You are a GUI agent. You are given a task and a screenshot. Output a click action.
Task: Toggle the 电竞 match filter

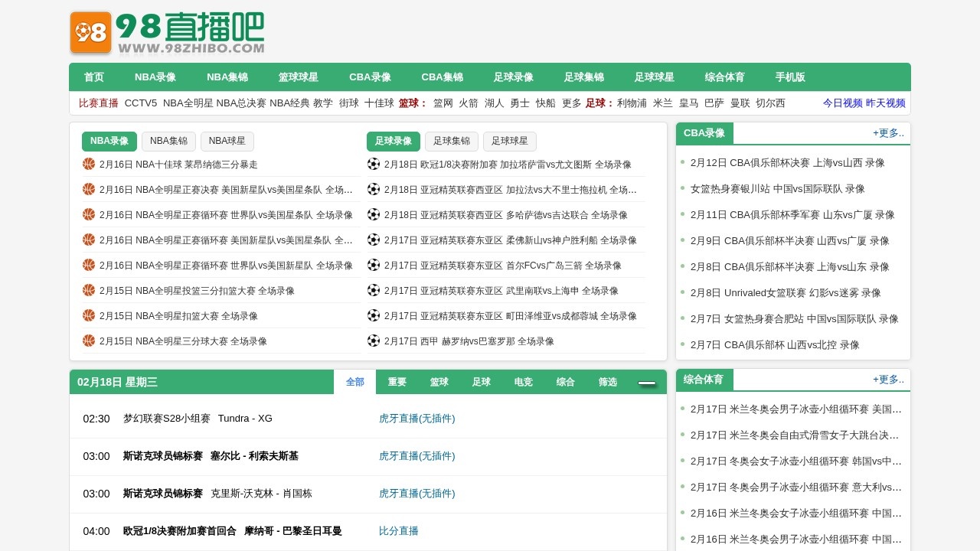tap(523, 382)
